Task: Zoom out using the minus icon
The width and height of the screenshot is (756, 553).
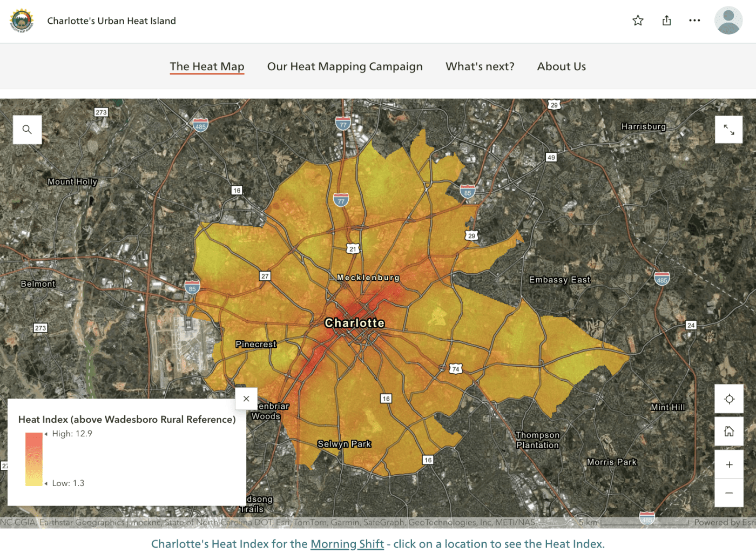Action: pyautogui.click(x=728, y=493)
